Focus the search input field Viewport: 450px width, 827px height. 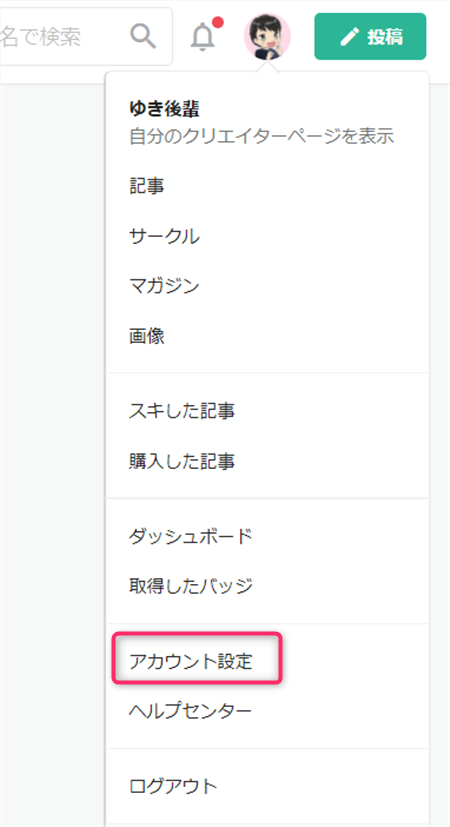pyautogui.click(x=84, y=36)
